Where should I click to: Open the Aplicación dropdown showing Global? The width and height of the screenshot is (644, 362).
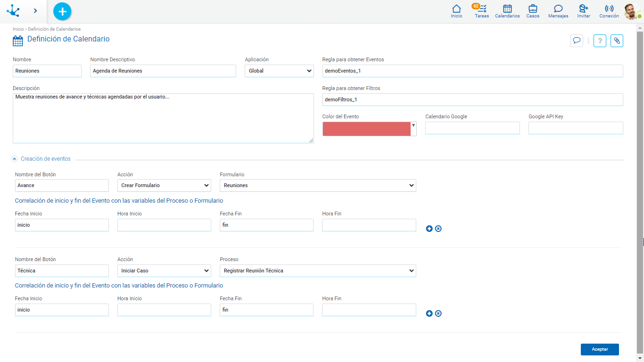tap(279, 71)
